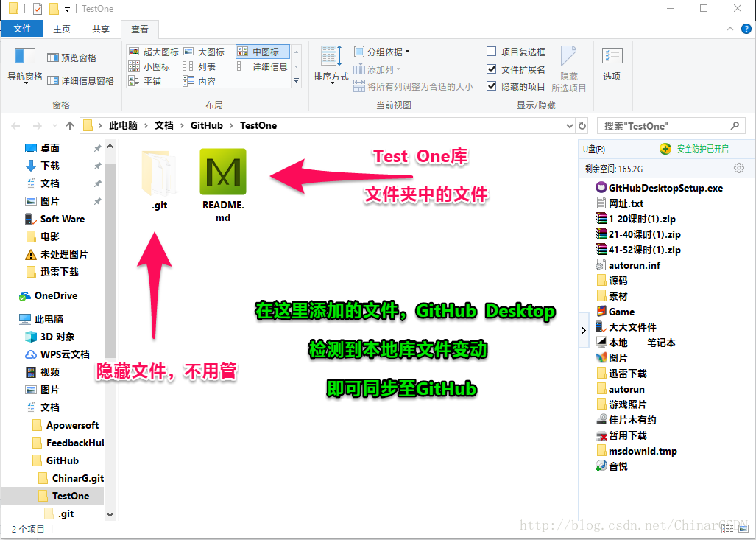756x540 pixels.
Task: Open recent locations dropdown arrow
Action: point(54,127)
